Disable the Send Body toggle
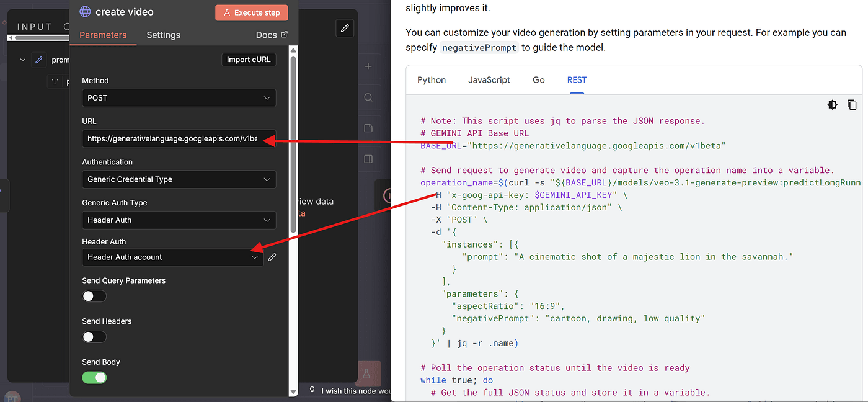868x402 pixels. click(94, 377)
